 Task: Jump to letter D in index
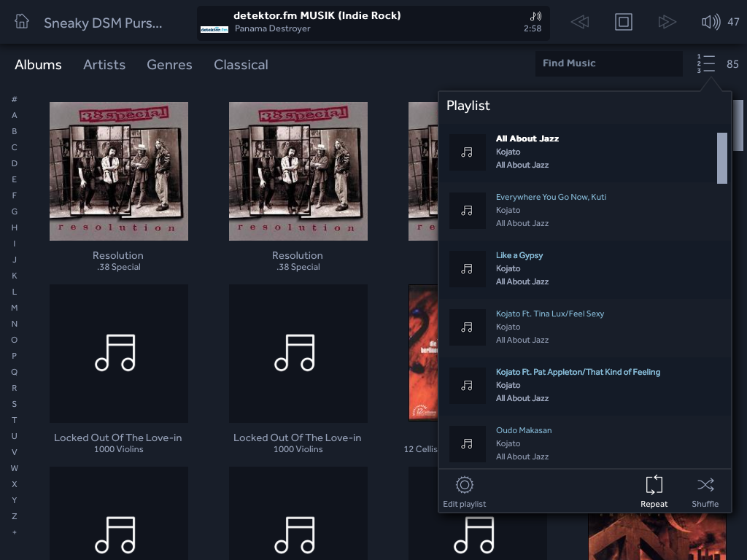click(15, 163)
